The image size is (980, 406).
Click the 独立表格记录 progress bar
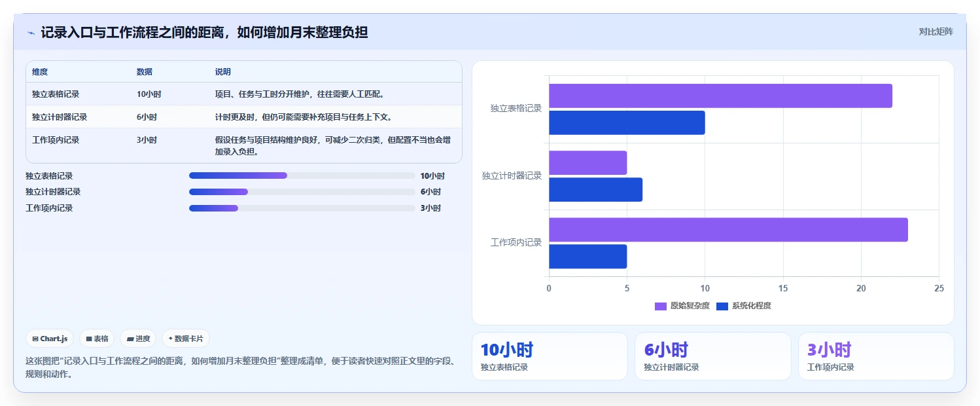click(x=302, y=175)
